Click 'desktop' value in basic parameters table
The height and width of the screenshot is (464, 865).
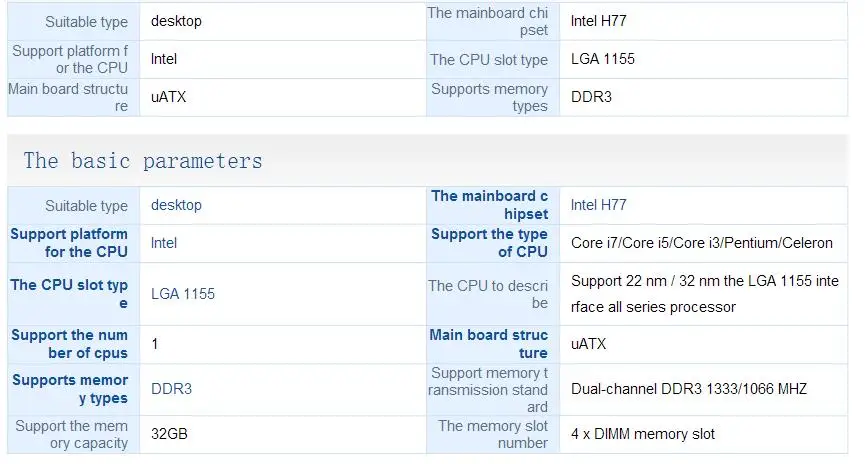[177, 205]
